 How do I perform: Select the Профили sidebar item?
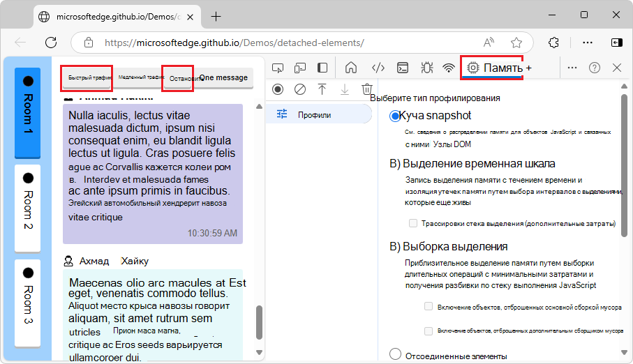tap(318, 114)
